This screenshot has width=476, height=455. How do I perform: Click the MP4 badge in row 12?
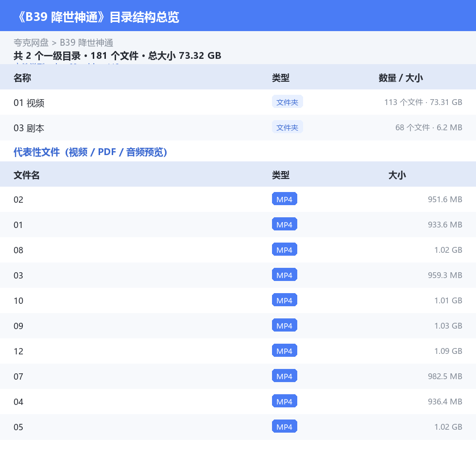tap(285, 350)
